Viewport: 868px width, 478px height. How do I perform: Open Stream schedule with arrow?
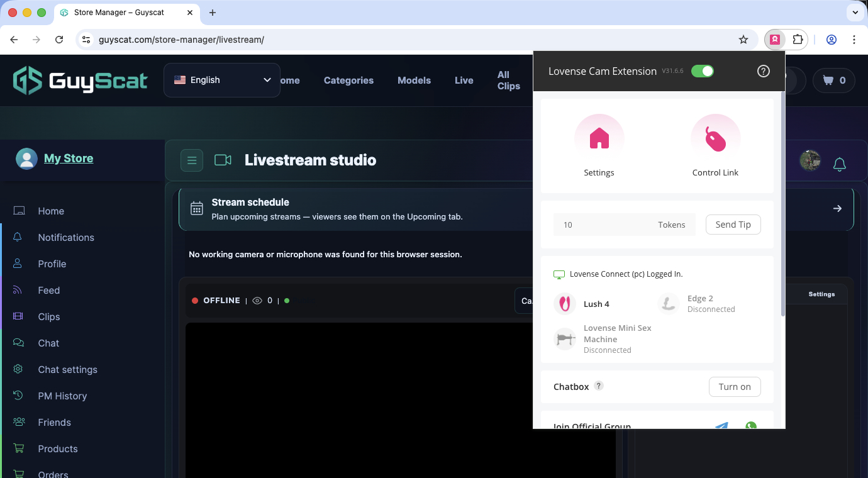tap(837, 208)
